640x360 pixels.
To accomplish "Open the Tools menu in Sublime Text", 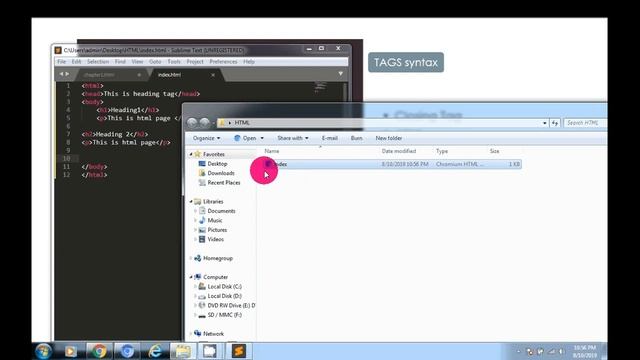I will pos(174,62).
